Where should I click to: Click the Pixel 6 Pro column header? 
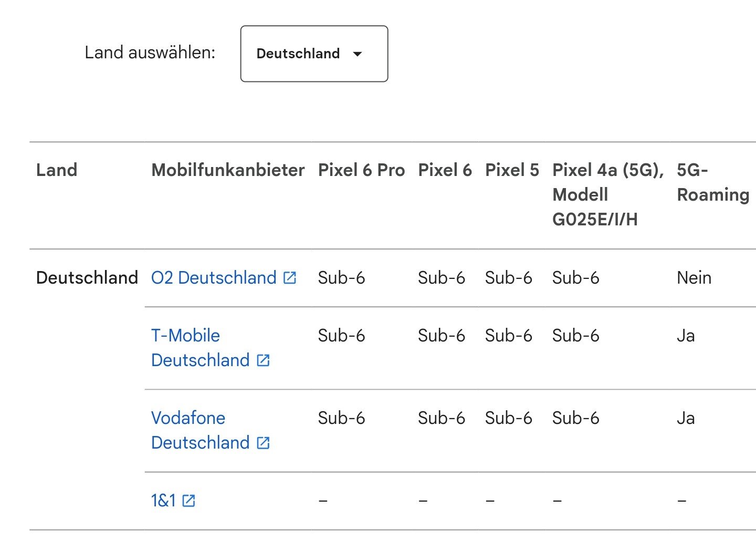pos(361,170)
